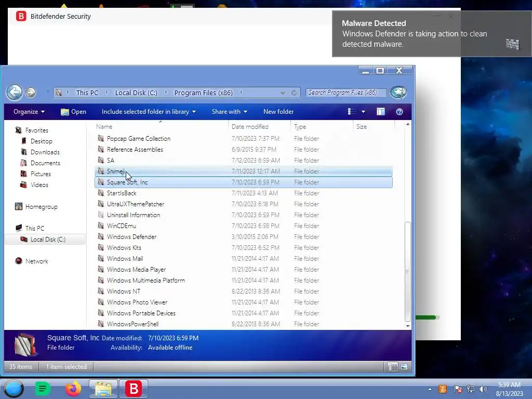532x399 pixels.
Task: Select the Windows Media Player folder
Action: coord(137,270)
